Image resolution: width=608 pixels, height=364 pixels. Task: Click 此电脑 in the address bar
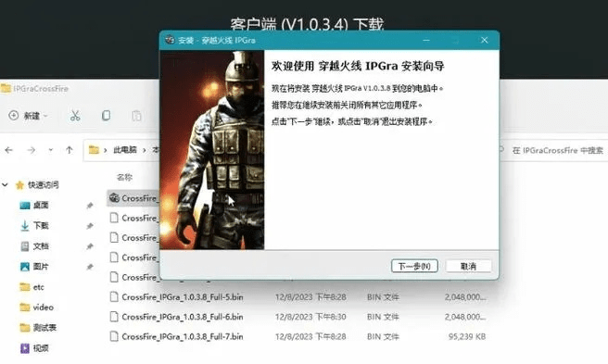click(x=125, y=150)
